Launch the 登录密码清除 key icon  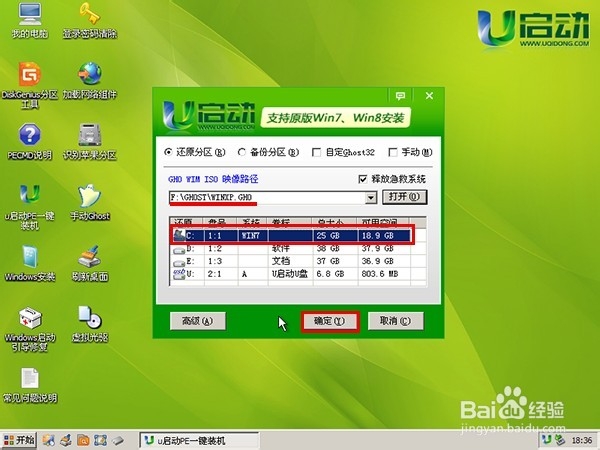pos(90,20)
